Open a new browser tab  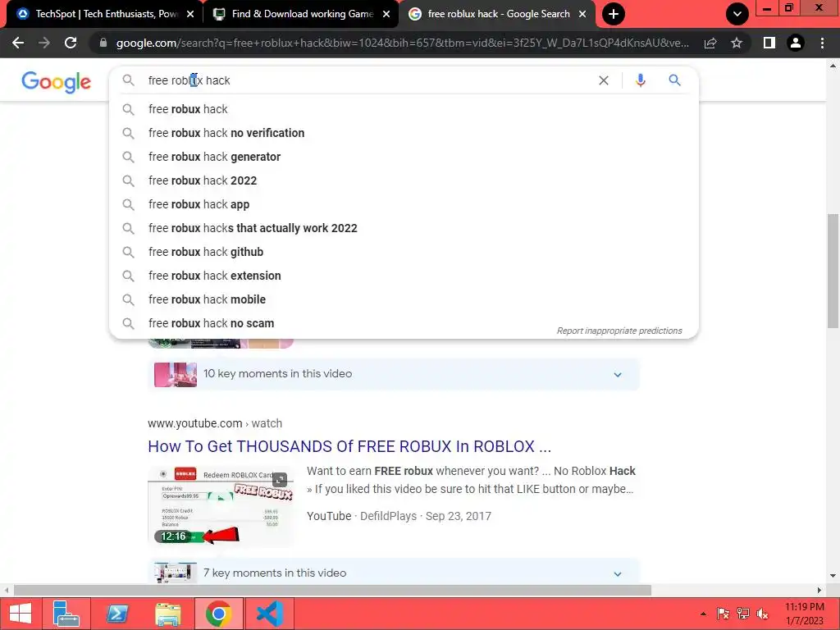coord(614,14)
